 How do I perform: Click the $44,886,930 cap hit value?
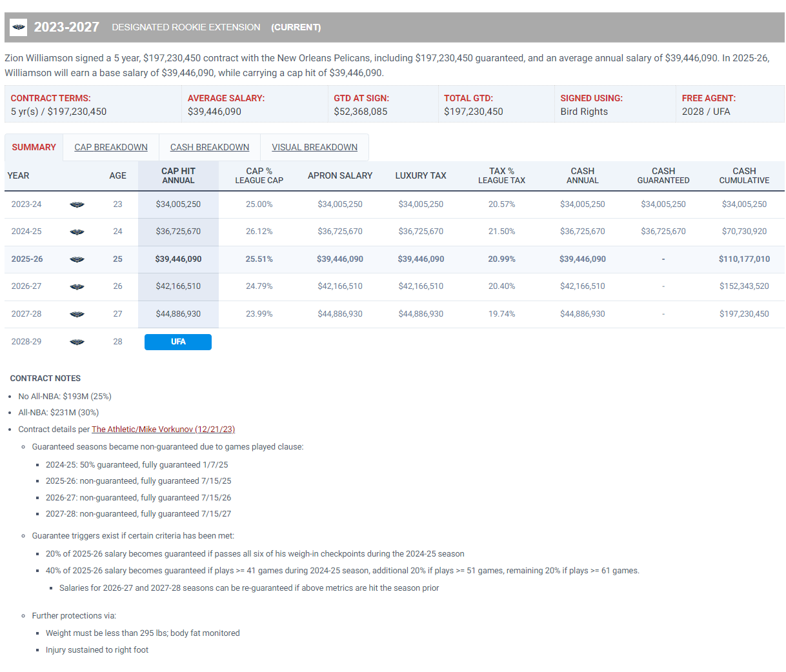click(178, 314)
